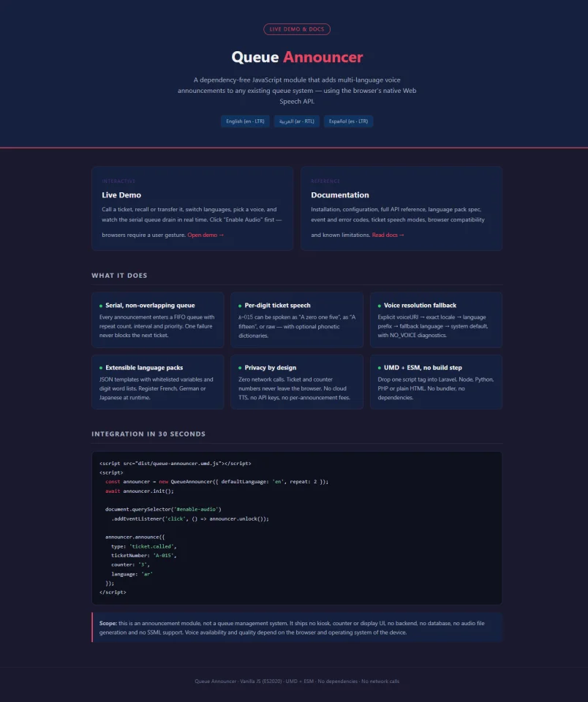The height and width of the screenshot is (702, 588).
Task: Click the const announcer = new QueueAnnouncer code line
Action: (x=216, y=482)
